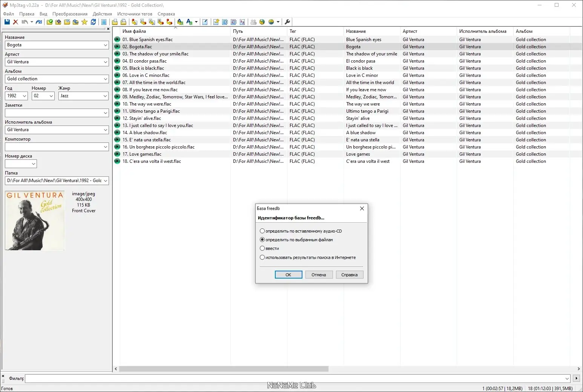
Task: Click the Справка button in the dialog
Action: tap(350, 275)
